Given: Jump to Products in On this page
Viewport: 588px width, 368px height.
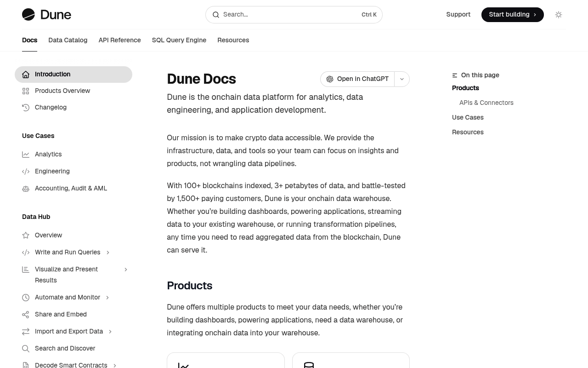Looking at the screenshot, I should coord(465,88).
